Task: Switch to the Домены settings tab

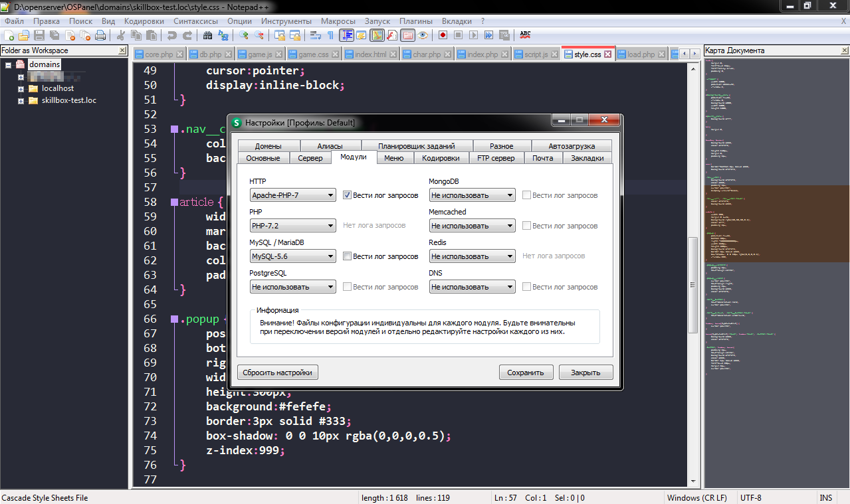Action: (268, 146)
